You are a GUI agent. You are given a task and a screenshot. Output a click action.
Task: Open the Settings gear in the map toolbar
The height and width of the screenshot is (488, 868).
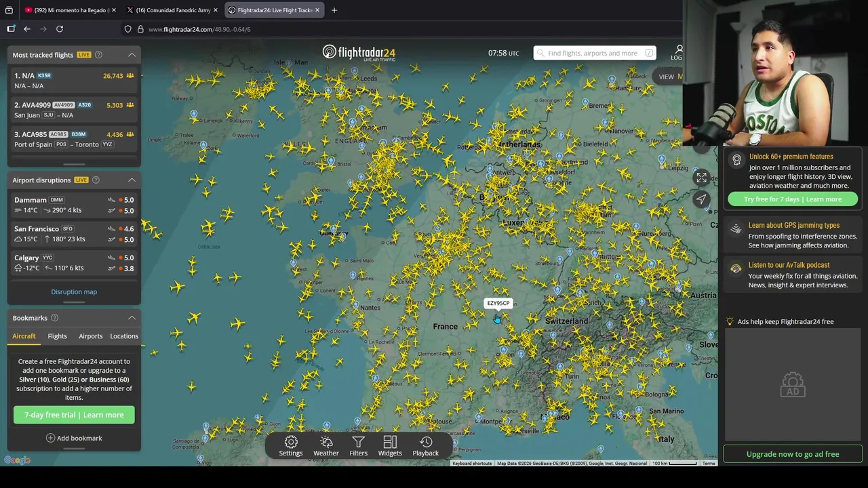290,446
